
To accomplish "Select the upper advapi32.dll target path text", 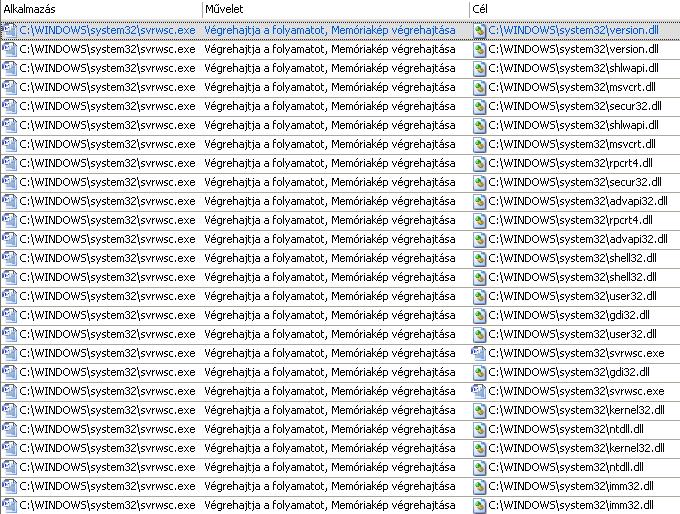I will coord(578,201).
